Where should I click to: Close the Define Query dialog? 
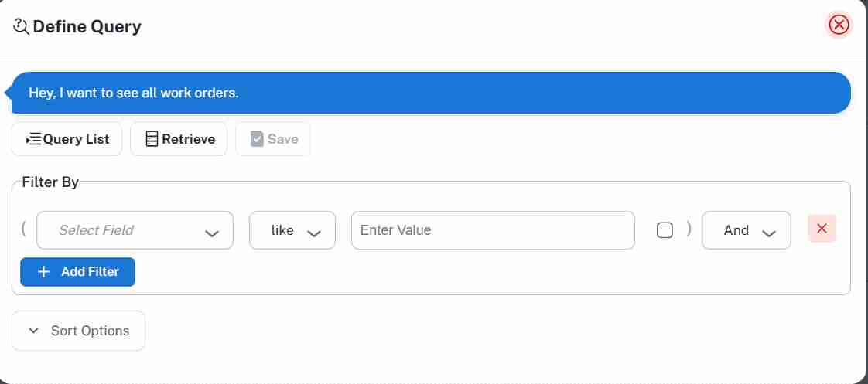[x=839, y=25]
